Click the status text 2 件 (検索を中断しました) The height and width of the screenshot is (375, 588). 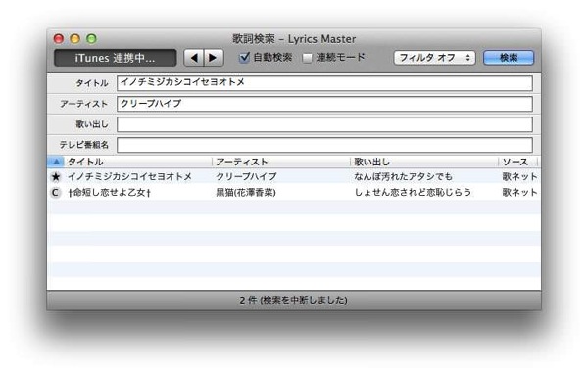[x=294, y=300]
